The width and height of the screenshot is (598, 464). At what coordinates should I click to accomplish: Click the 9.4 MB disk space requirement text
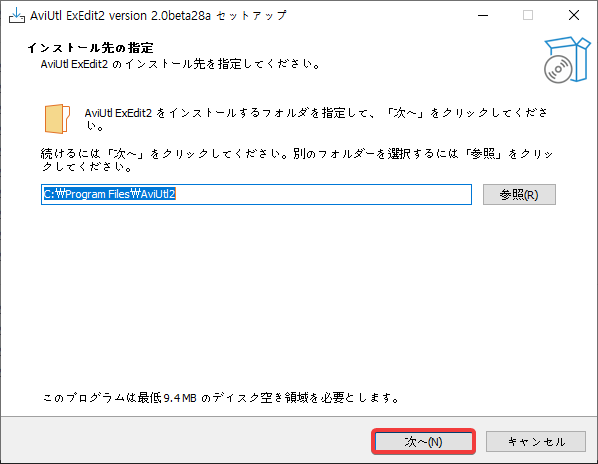(x=221, y=398)
